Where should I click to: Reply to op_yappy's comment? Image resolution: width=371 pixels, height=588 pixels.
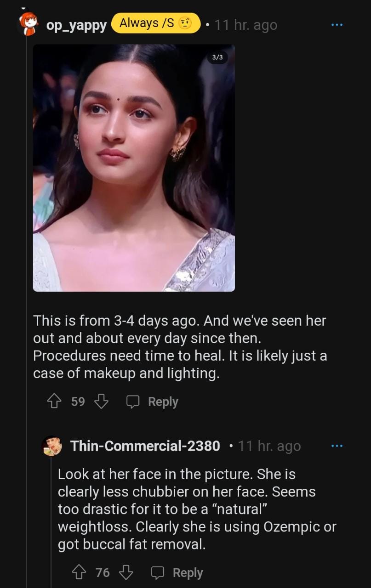[153, 402]
